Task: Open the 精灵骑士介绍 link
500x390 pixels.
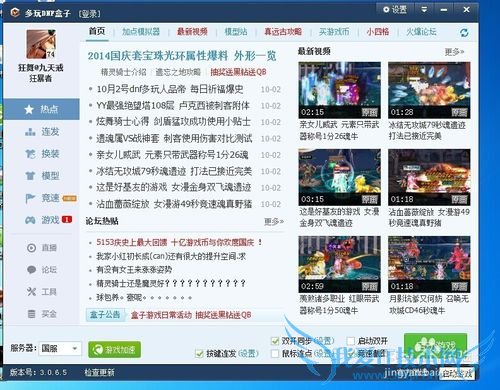Action: tap(124, 72)
